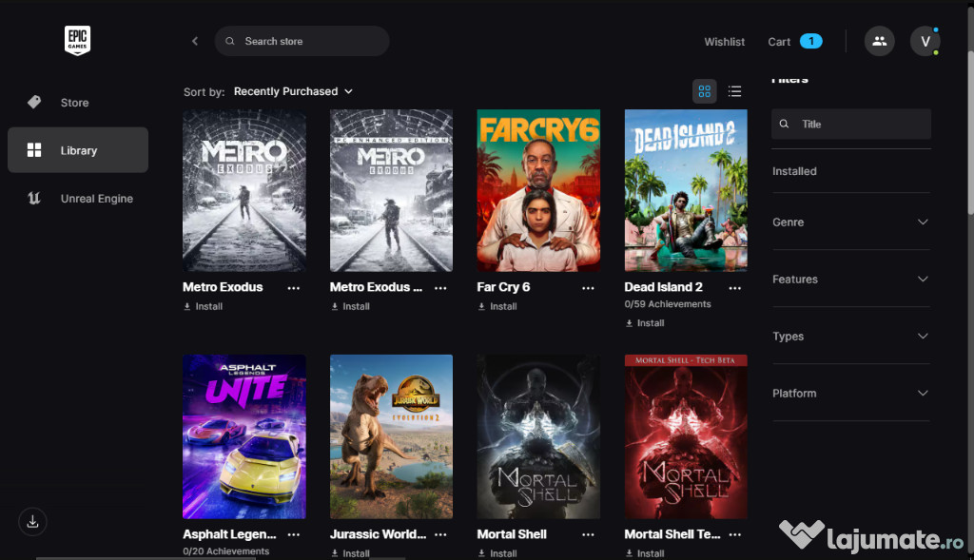
Task: Open the friends list icon
Action: pos(879,42)
